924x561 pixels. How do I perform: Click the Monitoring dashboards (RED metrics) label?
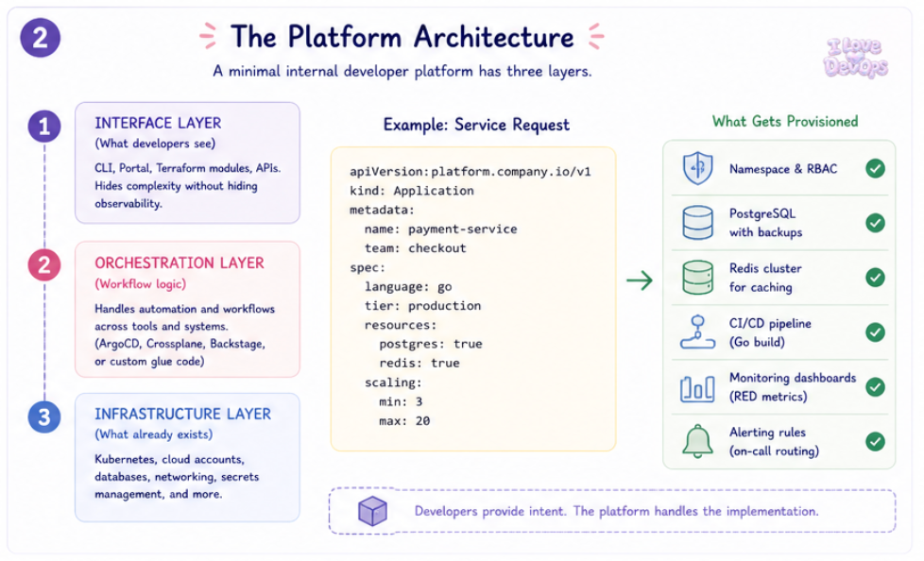click(793, 387)
